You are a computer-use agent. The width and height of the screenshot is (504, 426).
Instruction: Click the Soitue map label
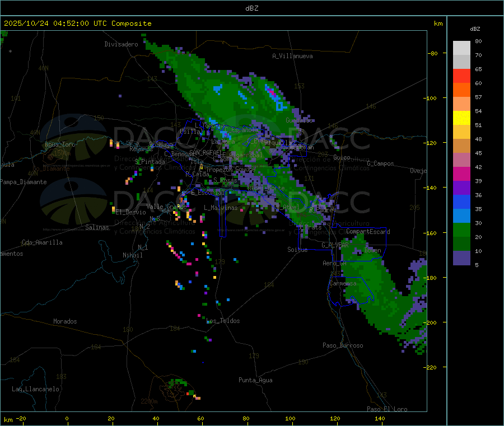(x=297, y=250)
